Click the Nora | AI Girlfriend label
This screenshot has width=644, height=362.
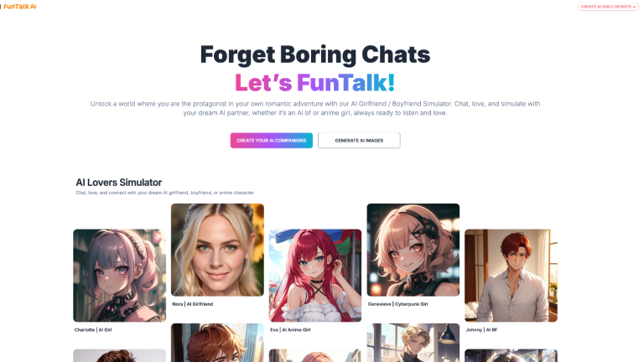click(x=193, y=304)
